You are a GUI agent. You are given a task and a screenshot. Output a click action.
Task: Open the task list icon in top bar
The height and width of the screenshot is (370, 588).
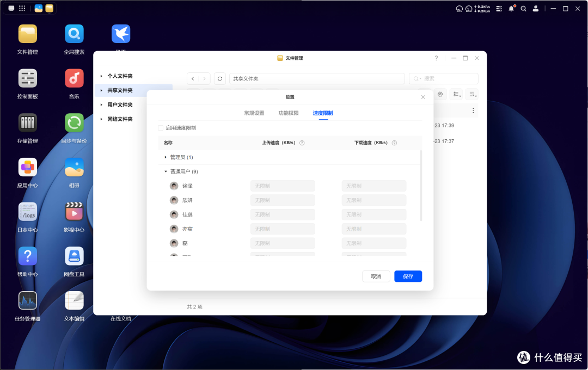pyautogui.click(x=499, y=9)
